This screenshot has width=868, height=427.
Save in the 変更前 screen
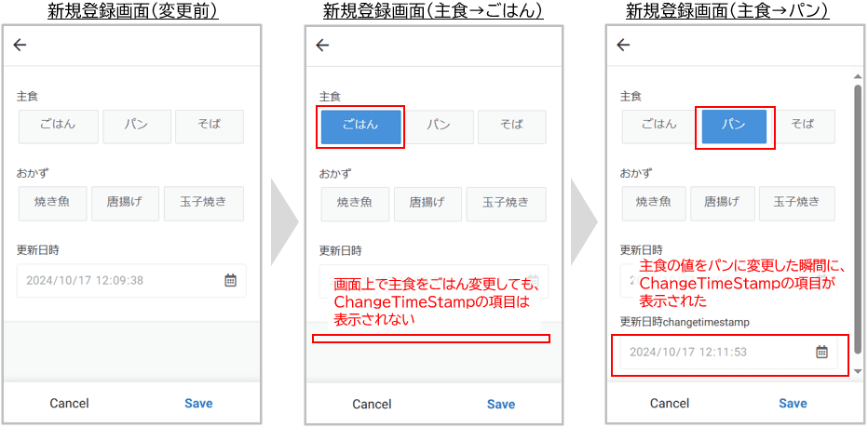198,403
